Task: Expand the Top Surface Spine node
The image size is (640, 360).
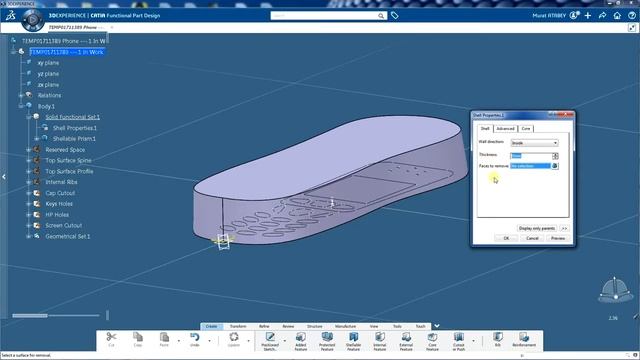Action: coord(29,160)
